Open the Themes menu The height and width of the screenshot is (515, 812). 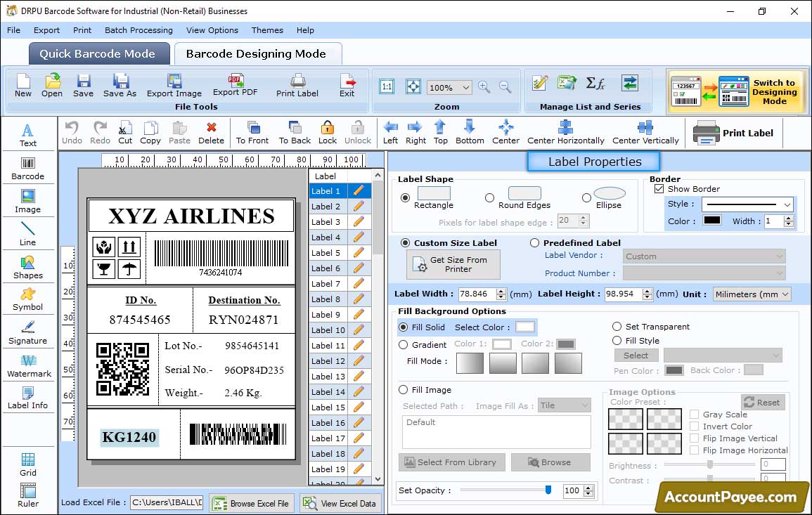click(267, 30)
